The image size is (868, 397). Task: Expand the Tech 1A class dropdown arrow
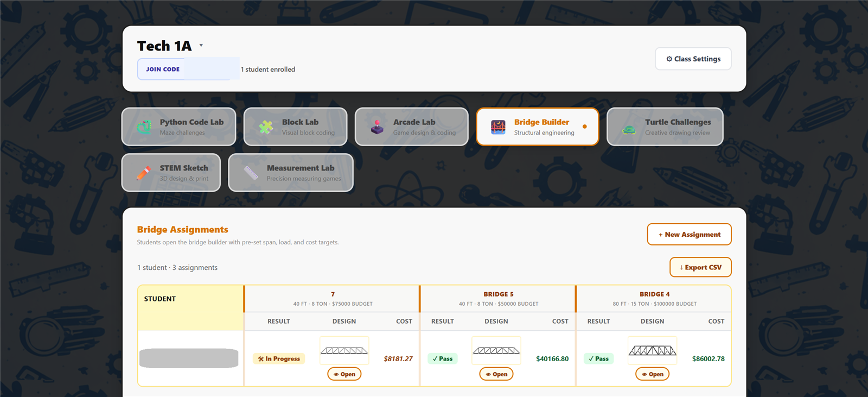(x=201, y=46)
